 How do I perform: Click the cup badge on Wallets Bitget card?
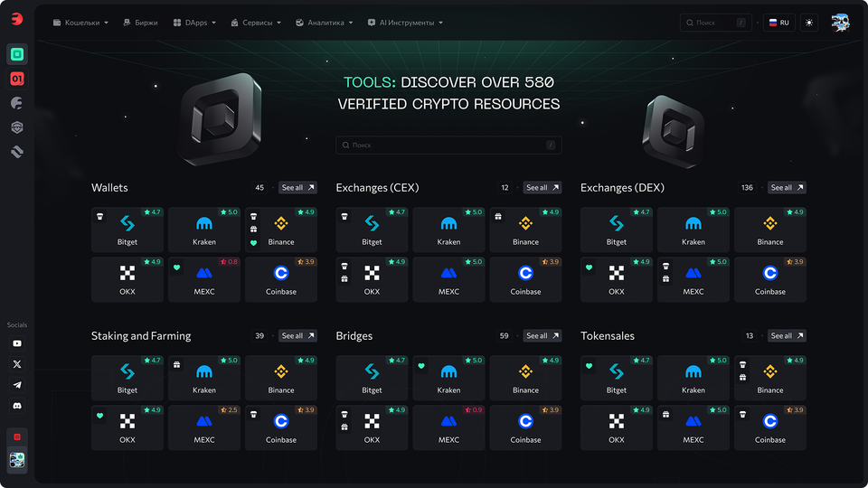point(99,216)
